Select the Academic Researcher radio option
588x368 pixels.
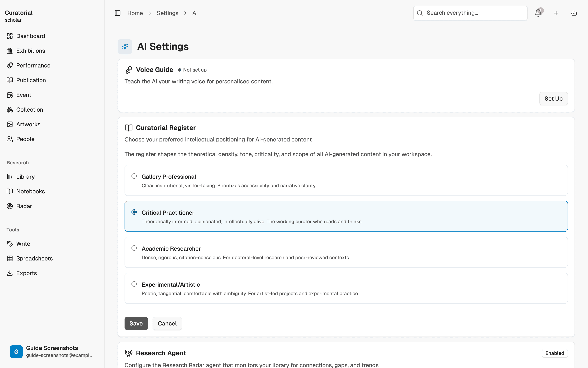coord(134,248)
